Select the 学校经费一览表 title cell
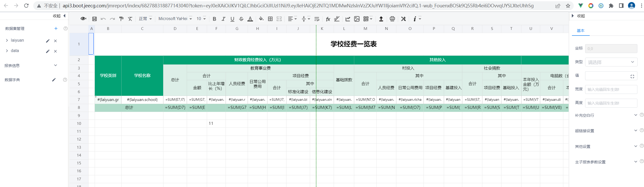This screenshot has height=187, width=644. pyautogui.click(x=353, y=44)
